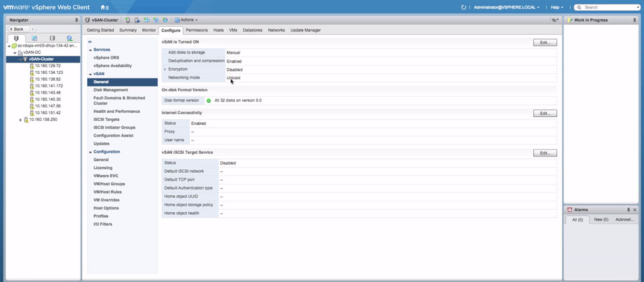Switch to the Networking navigator icon tab
644x282 pixels.
click(x=69, y=39)
